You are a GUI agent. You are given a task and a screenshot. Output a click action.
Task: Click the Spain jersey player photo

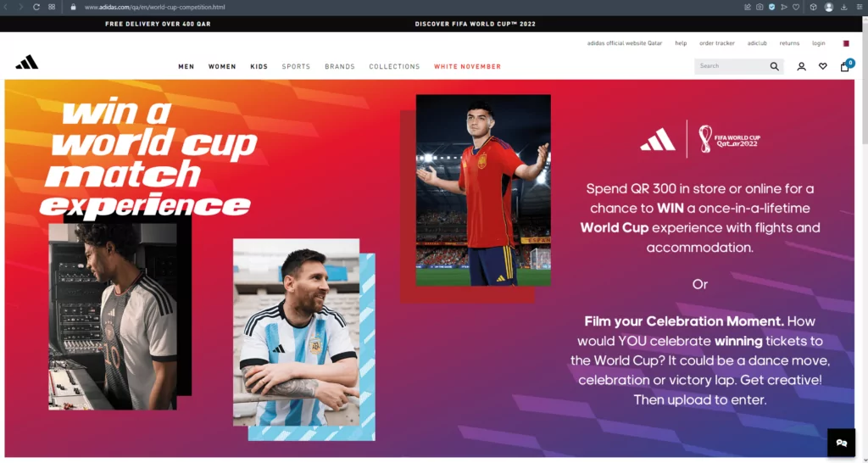[x=483, y=190]
